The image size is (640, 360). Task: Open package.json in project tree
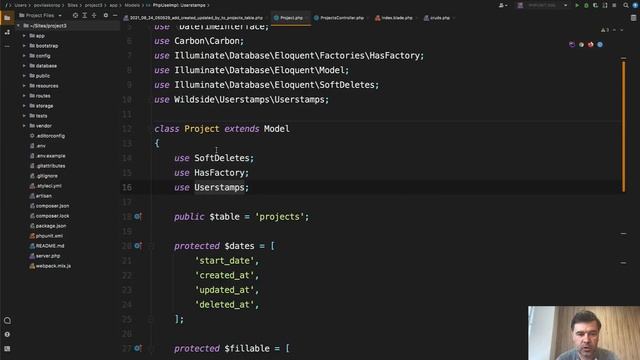pos(51,226)
